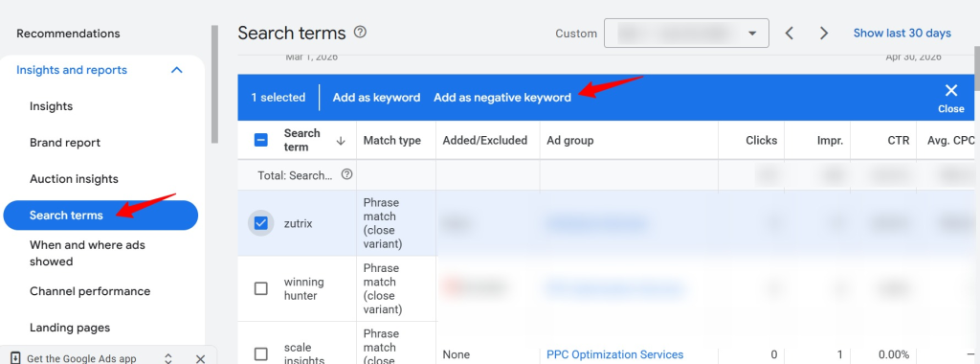Click Add as negative keyword
This screenshot has width=980, height=364.
coord(502,98)
